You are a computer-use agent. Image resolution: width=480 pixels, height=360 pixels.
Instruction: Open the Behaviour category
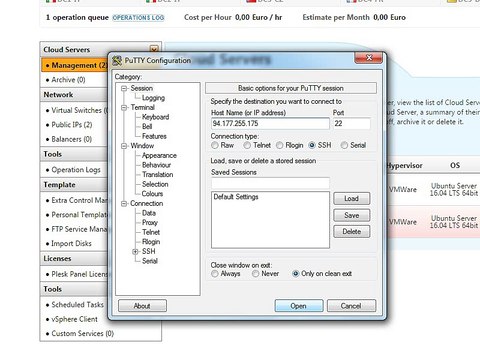[x=156, y=165]
